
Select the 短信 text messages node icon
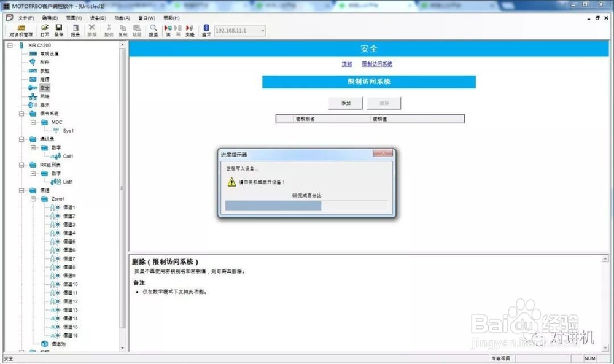point(33,79)
